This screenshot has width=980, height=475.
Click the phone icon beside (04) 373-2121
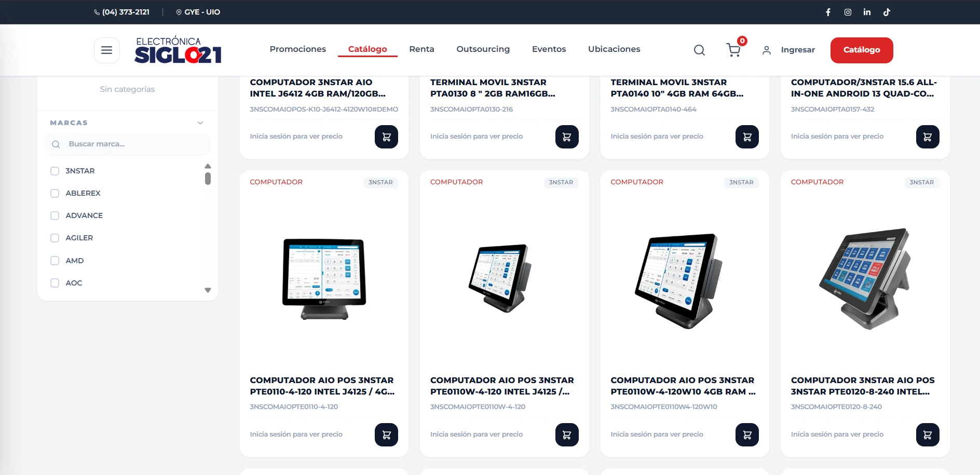[97, 12]
